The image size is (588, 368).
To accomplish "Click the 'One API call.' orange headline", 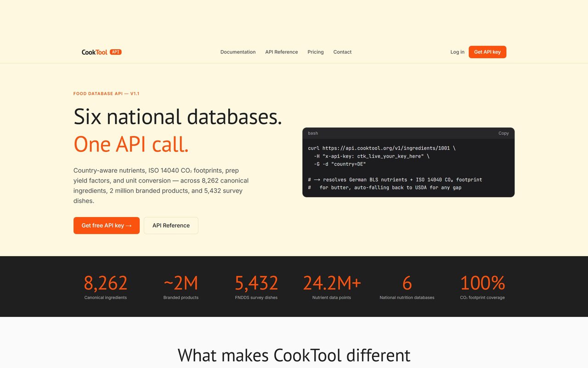I will pos(131,144).
